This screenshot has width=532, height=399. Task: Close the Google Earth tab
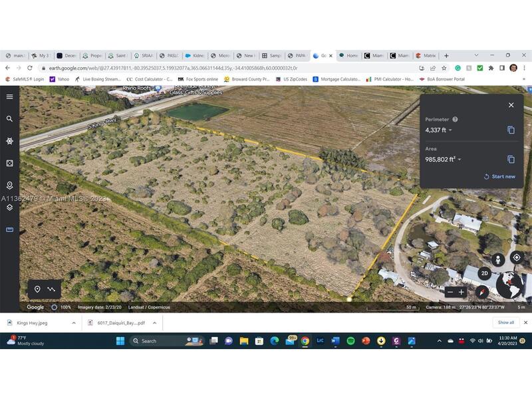point(331,56)
